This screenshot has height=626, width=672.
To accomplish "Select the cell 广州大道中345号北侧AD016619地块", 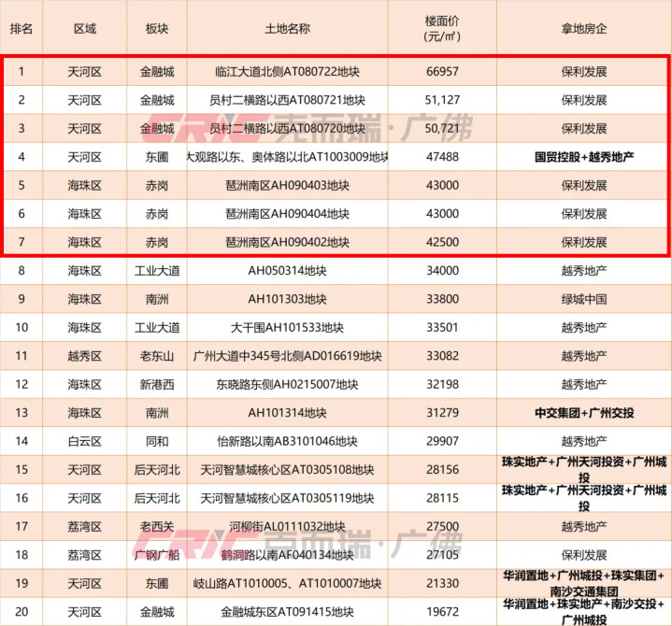I will (287, 356).
